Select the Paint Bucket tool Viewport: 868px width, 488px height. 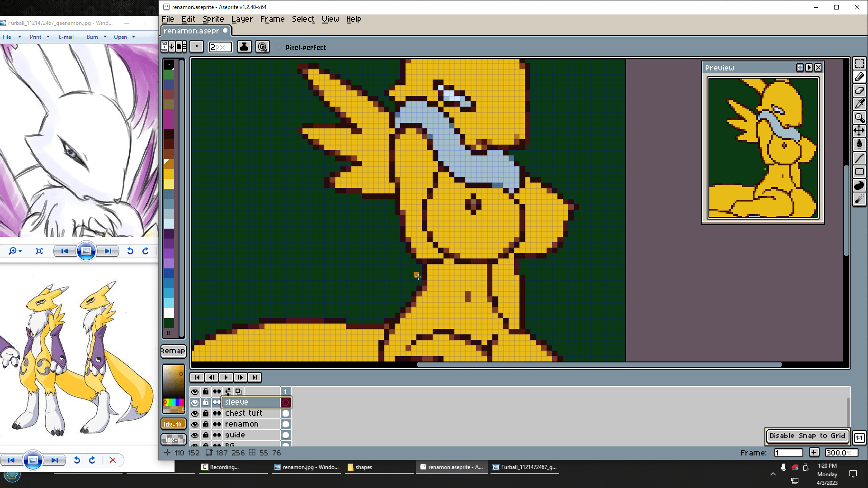tap(859, 145)
